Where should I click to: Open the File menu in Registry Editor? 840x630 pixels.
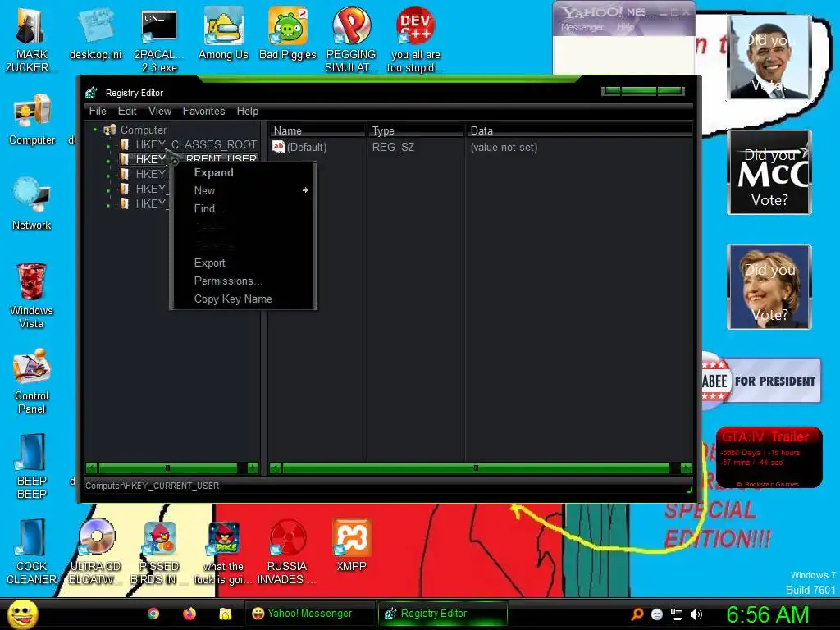98,111
